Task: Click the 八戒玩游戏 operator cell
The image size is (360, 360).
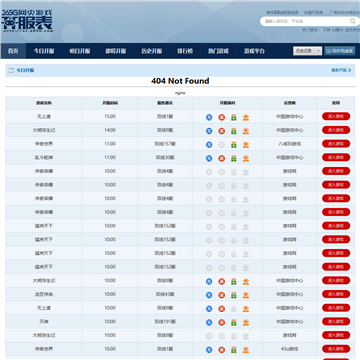Action: (289, 144)
